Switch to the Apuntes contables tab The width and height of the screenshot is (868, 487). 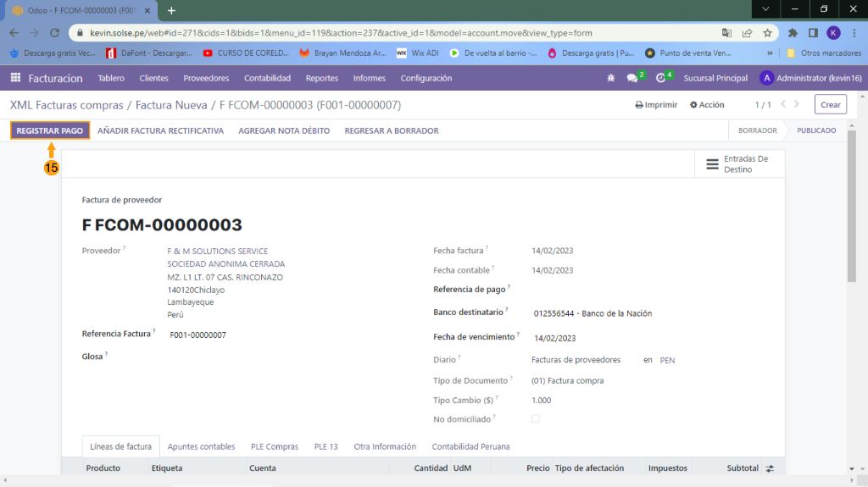click(x=201, y=446)
